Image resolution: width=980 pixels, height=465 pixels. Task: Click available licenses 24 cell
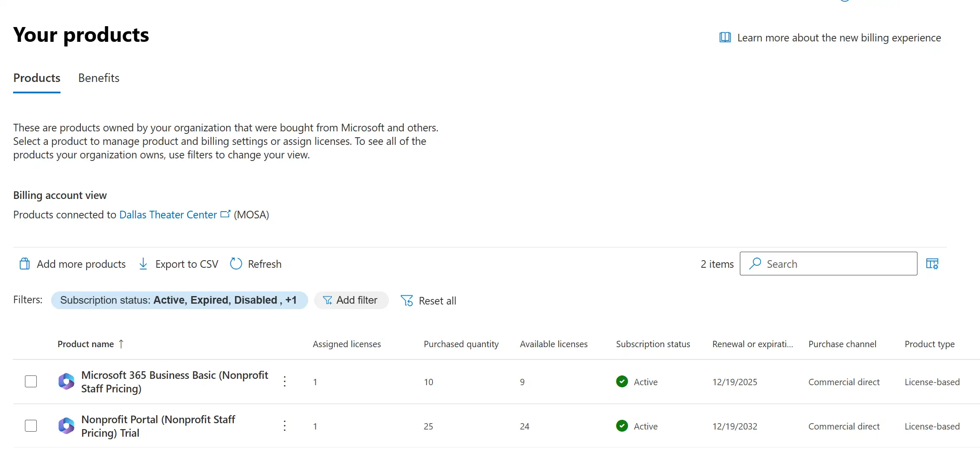click(525, 426)
